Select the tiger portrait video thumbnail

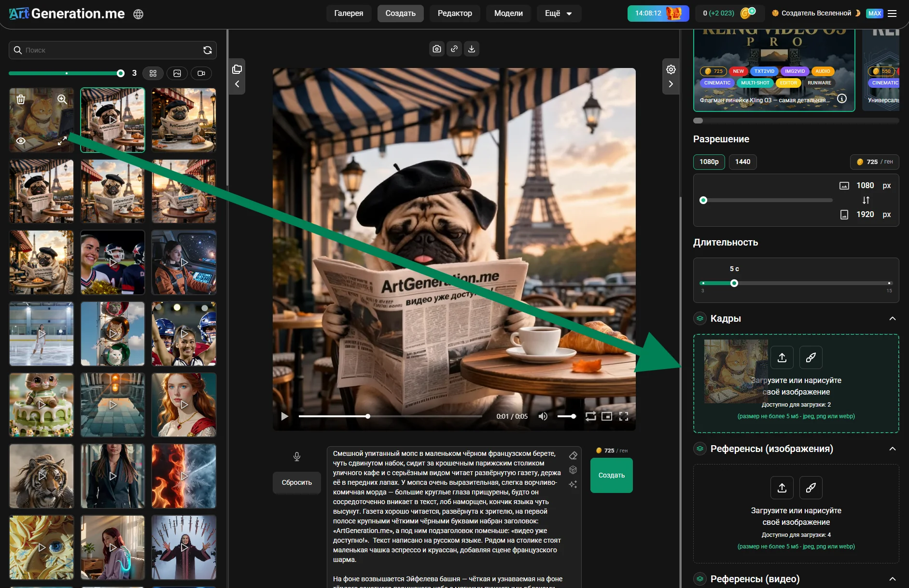42,476
